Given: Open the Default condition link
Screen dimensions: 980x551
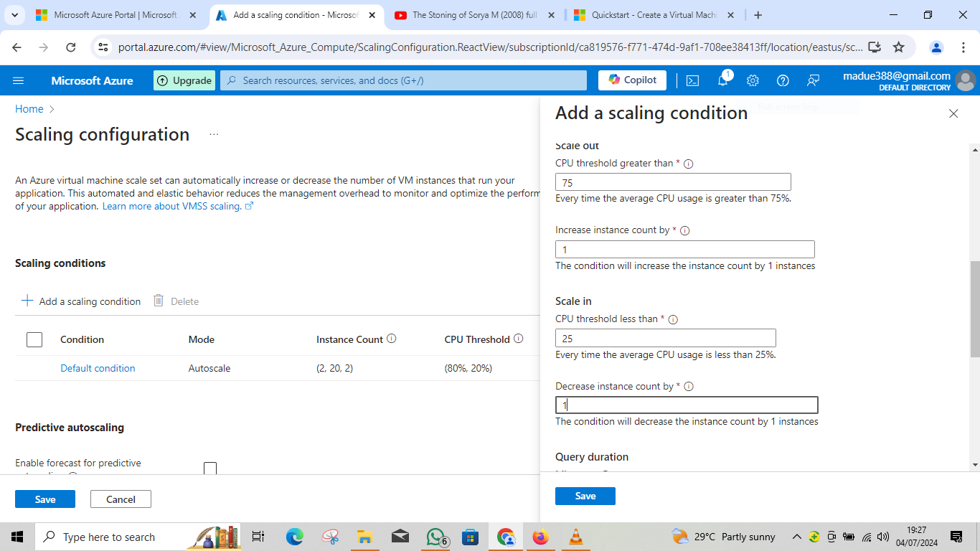Looking at the screenshot, I should [98, 368].
